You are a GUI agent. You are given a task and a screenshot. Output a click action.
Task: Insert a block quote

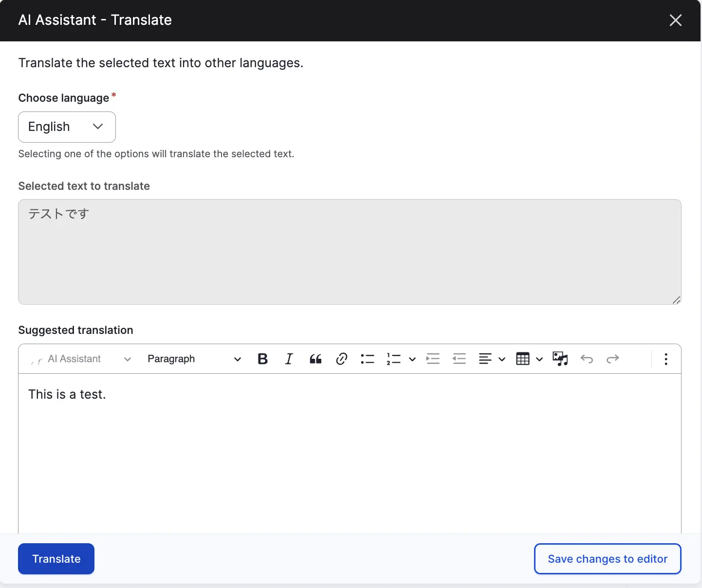(315, 359)
